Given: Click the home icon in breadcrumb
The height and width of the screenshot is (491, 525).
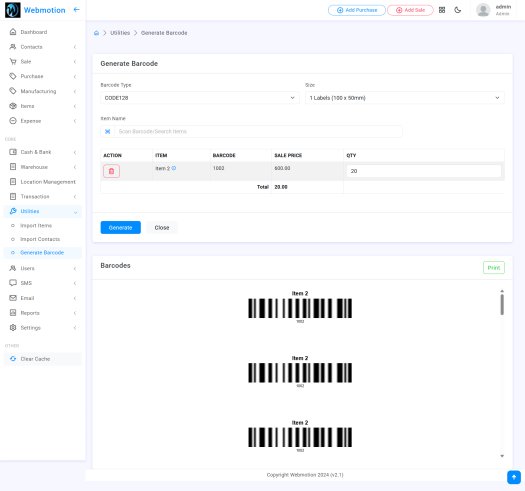Looking at the screenshot, I should [x=96, y=33].
